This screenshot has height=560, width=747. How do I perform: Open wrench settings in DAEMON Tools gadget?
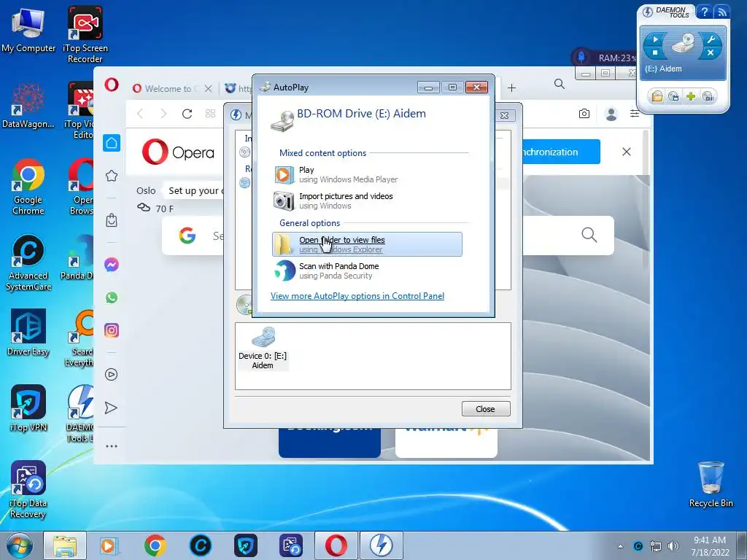711,39
